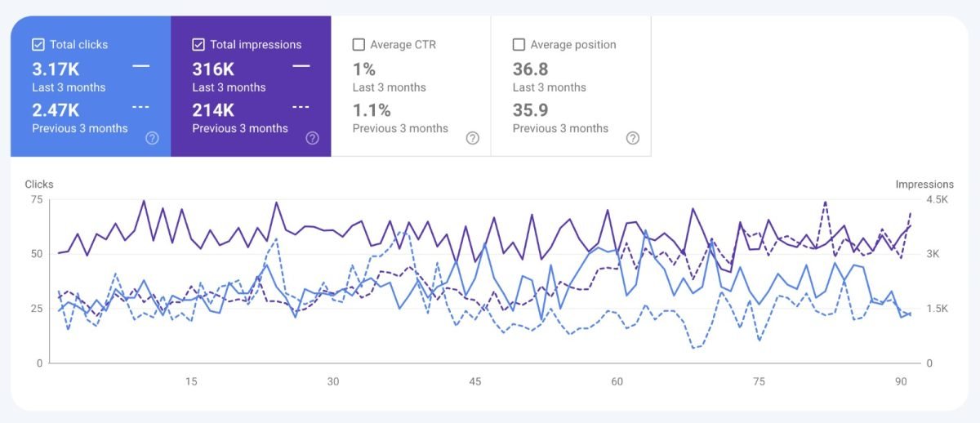Click solid line legend in Total impressions
Viewport: 980px width, 423px height.
(301, 65)
